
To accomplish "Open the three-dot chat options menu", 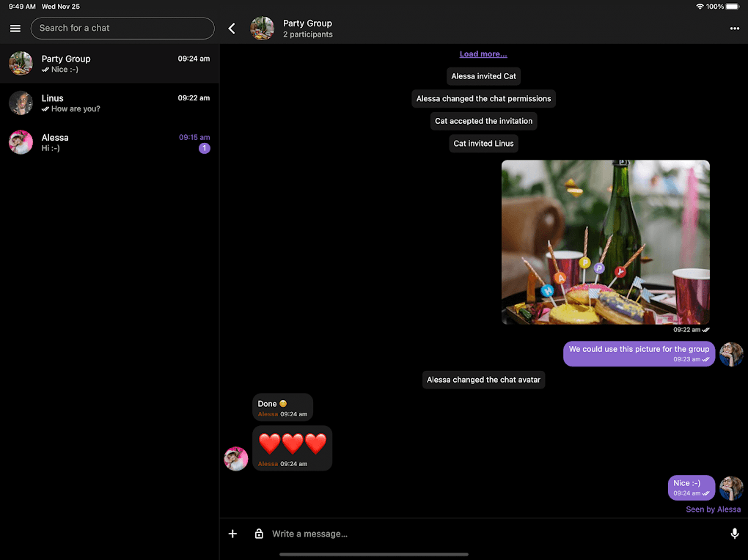I will coord(733,28).
